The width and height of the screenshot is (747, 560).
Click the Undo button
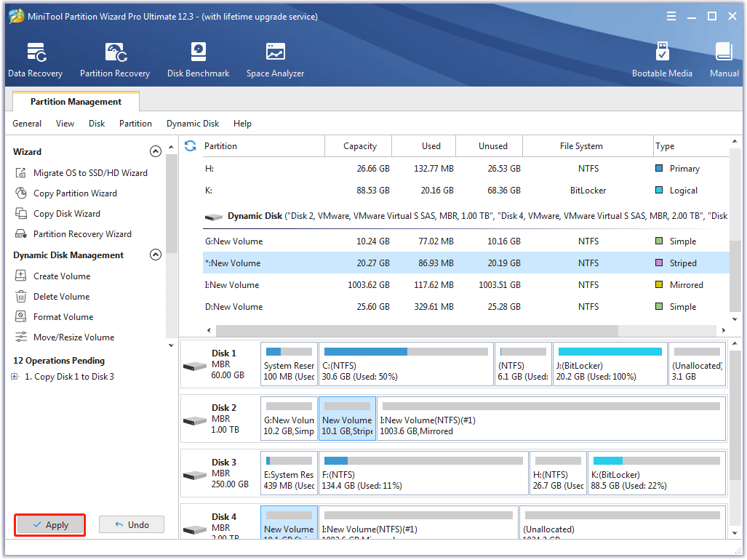coord(132,525)
